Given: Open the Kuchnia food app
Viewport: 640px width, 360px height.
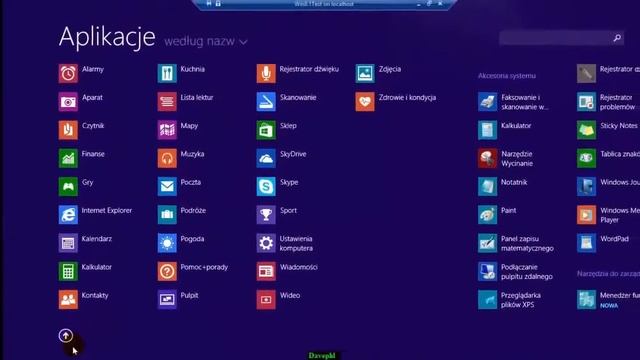Looking at the screenshot, I should point(167,73).
